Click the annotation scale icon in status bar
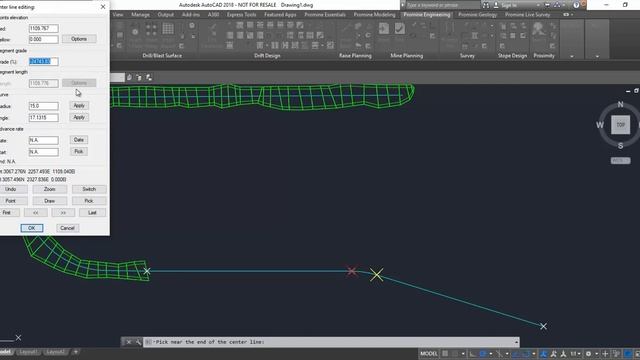The height and width of the screenshot is (360, 640). point(563,353)
